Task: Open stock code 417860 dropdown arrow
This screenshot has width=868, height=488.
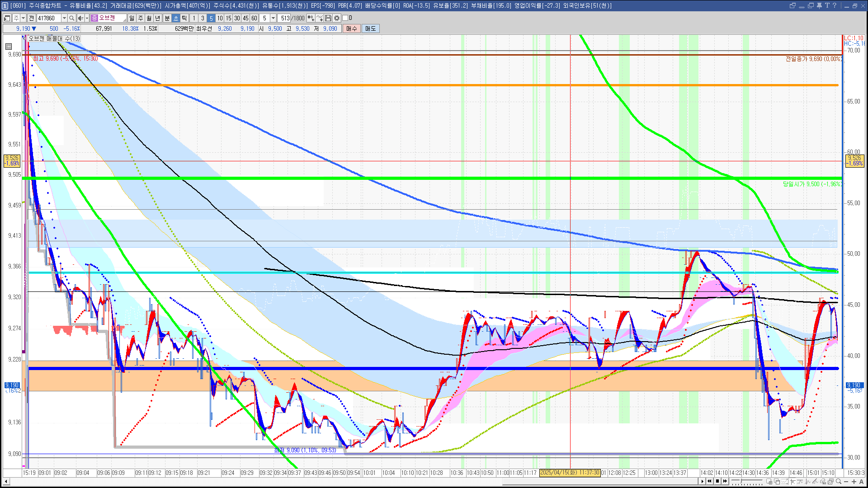Action: [x=64, y=18]
